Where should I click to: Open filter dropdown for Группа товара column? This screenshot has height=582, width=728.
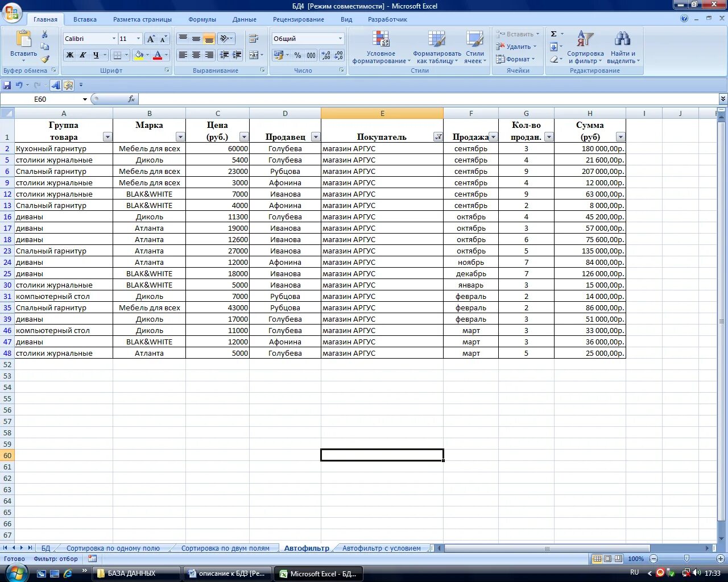(x=107, y=137)
